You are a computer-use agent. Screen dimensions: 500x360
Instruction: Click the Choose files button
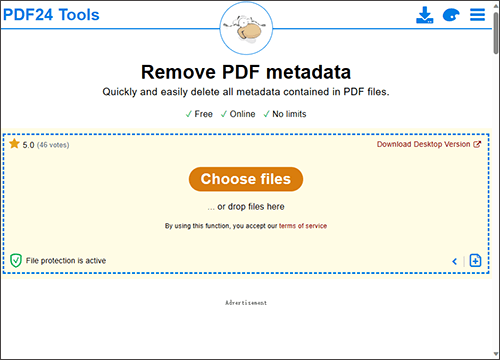(x=246, y=179)
